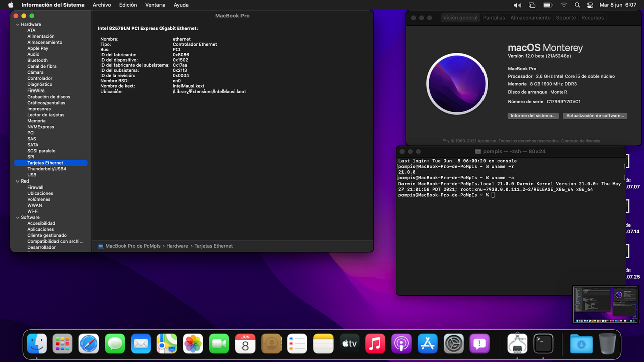
Task: Select Almacenamiento in Hardware sidebar
Action: [x=45, y=42]
